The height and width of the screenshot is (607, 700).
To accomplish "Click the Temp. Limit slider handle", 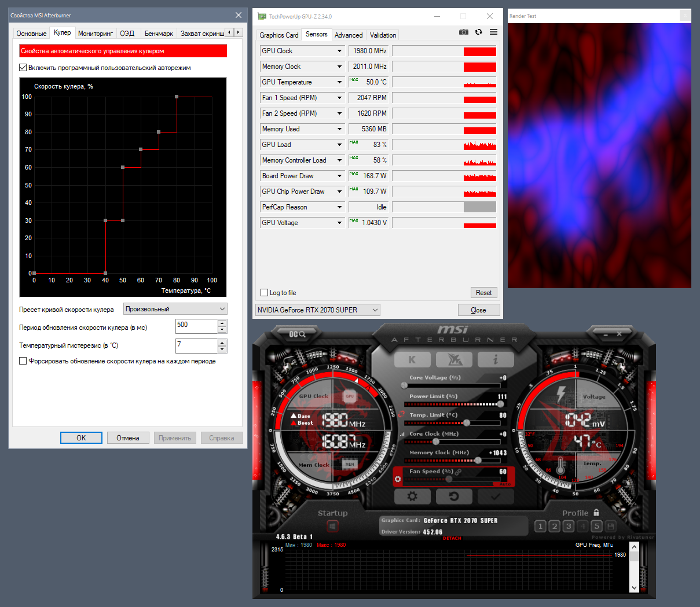I will pos(467,423).
